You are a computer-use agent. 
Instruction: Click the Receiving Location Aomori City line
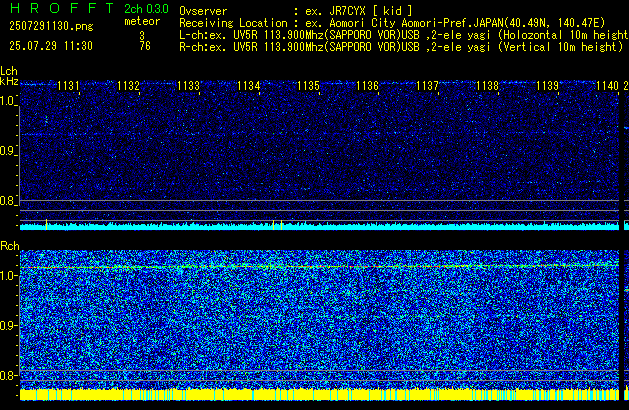point(392,23)
